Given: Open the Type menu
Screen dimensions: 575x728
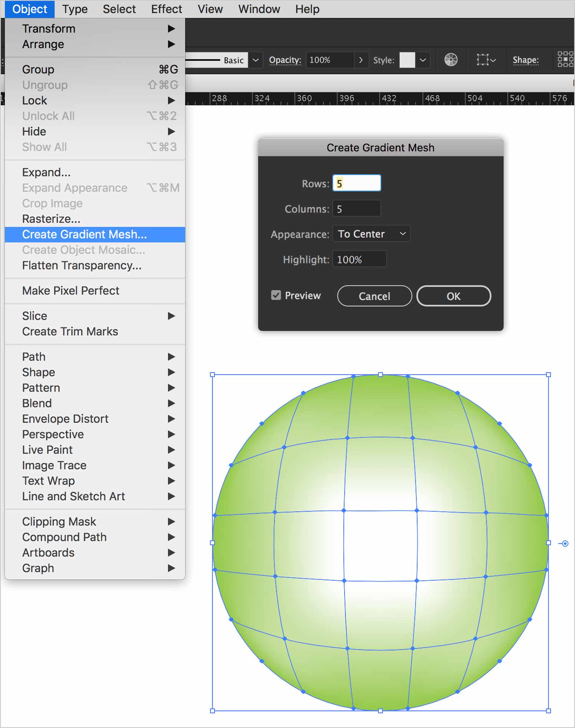Looking at the screenshot, I should tap(75, 9).
